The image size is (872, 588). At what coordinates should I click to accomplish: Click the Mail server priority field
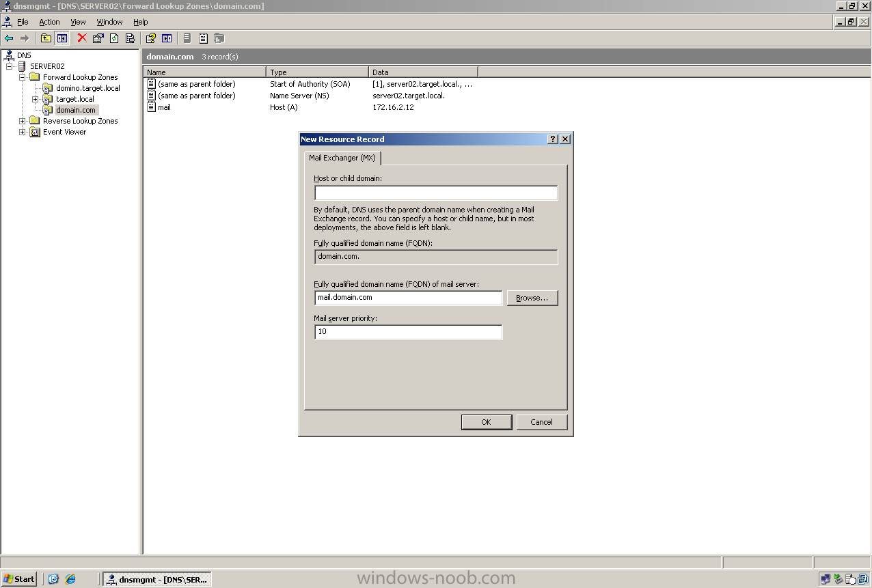pos(409,332)
